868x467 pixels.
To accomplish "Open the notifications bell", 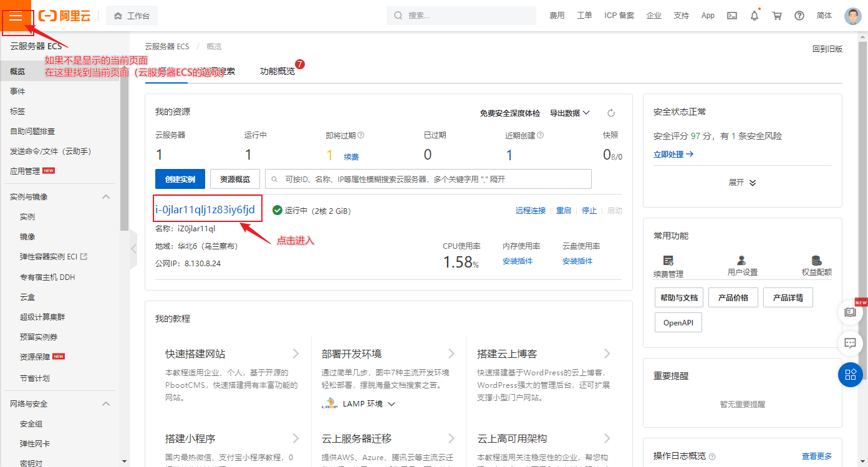I will [x=755, y=16].
